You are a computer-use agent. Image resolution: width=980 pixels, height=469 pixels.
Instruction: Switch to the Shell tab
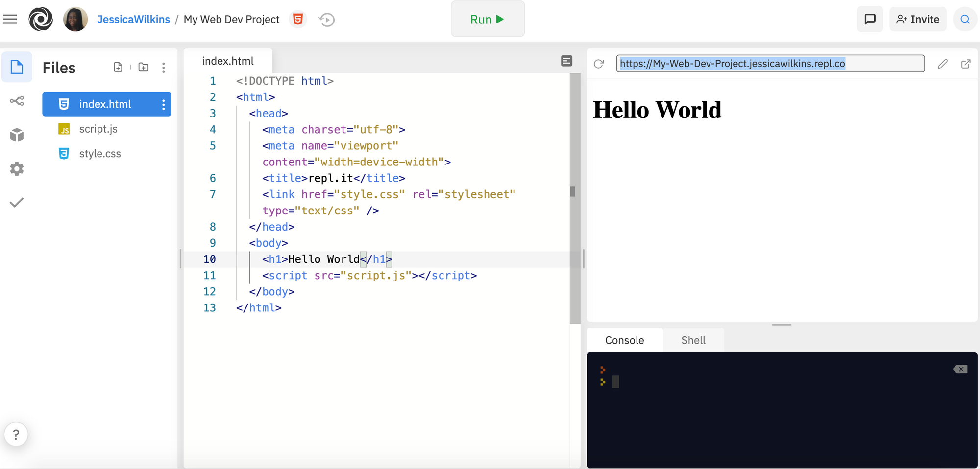point(693,340)
